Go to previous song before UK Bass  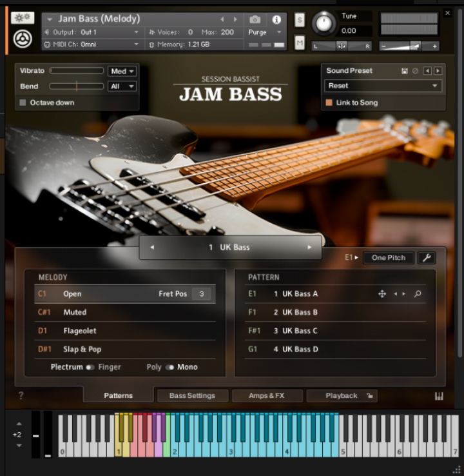click(152, 248)
